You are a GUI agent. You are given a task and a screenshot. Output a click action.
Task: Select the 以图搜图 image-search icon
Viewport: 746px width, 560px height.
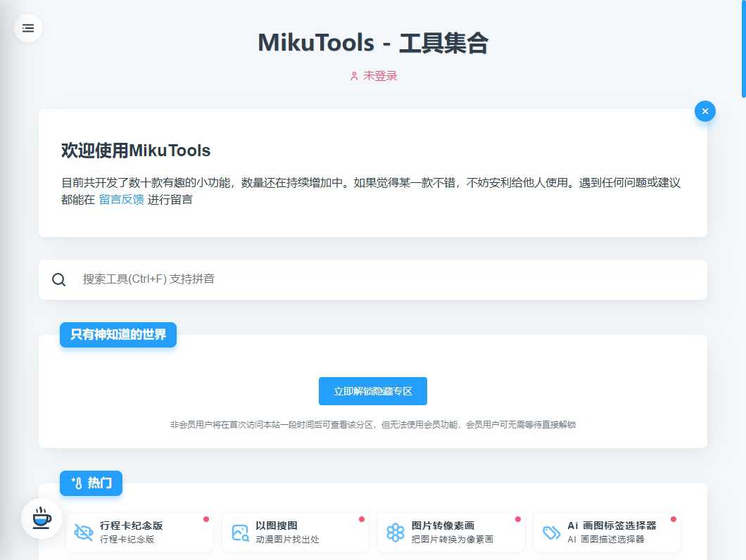[x=241, y=533]
